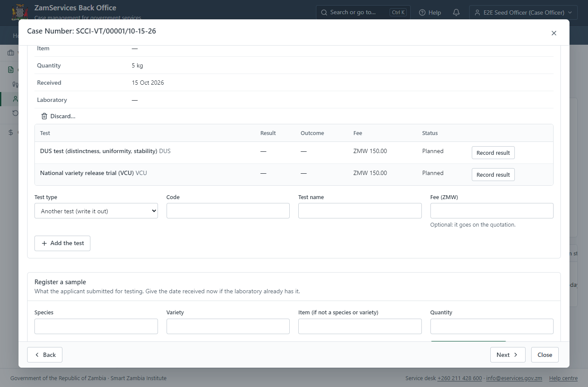The width and height of the screenshot is (588, 387).
Task: Click the Variety input field
Action: pyautogui.click(x=228, y=326)
